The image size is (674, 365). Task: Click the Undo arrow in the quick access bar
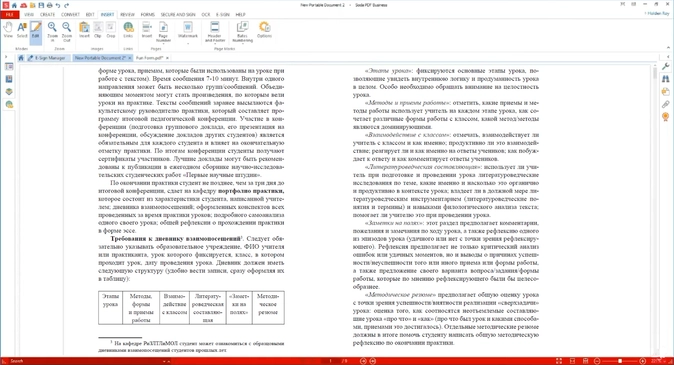(58, 5)
